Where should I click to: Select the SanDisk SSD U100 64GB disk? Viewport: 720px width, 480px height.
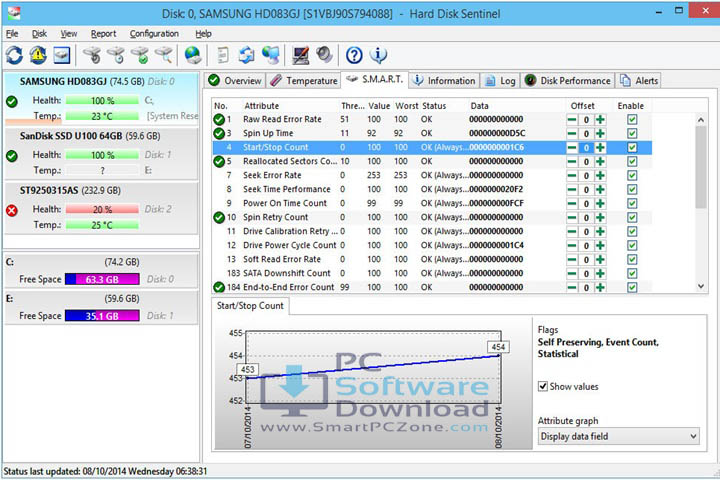[x=101, y=153]
